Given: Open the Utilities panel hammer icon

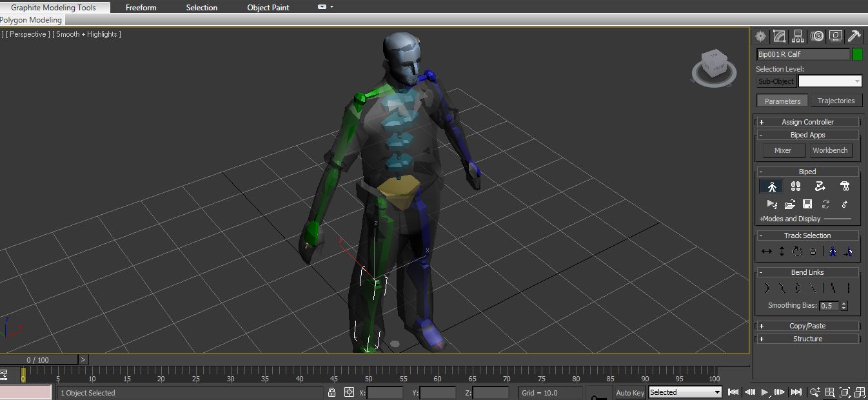Looking at the screenshot, I should click(854, 36).
